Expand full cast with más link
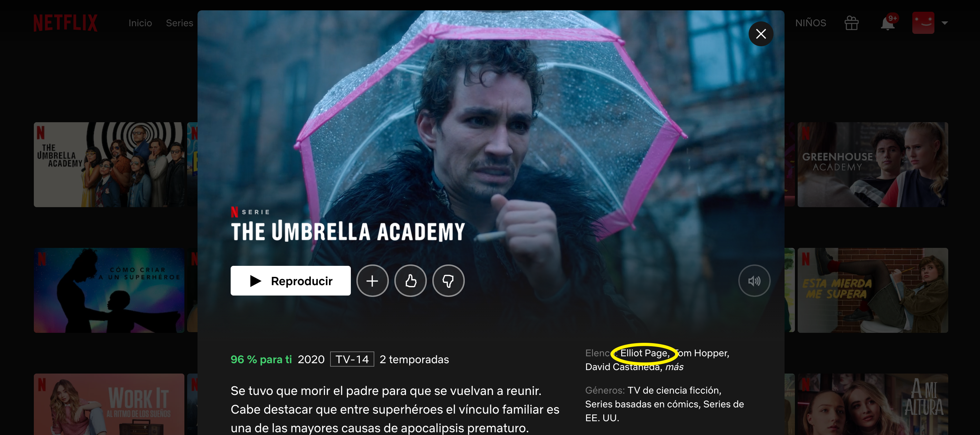The width and height of the screenshot is (980, 435). coord(674,367)
